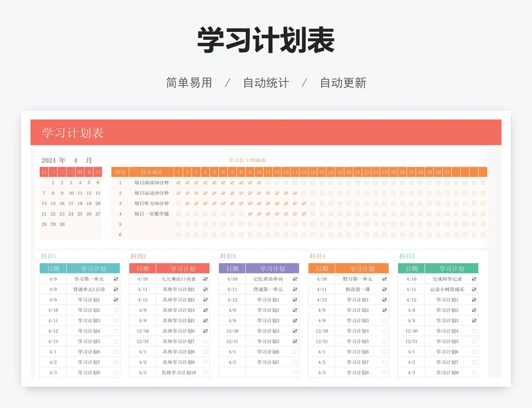Check day 1 box for 每日听力30分钟
This screenshot has height=408, width=532.
point(178,204)
